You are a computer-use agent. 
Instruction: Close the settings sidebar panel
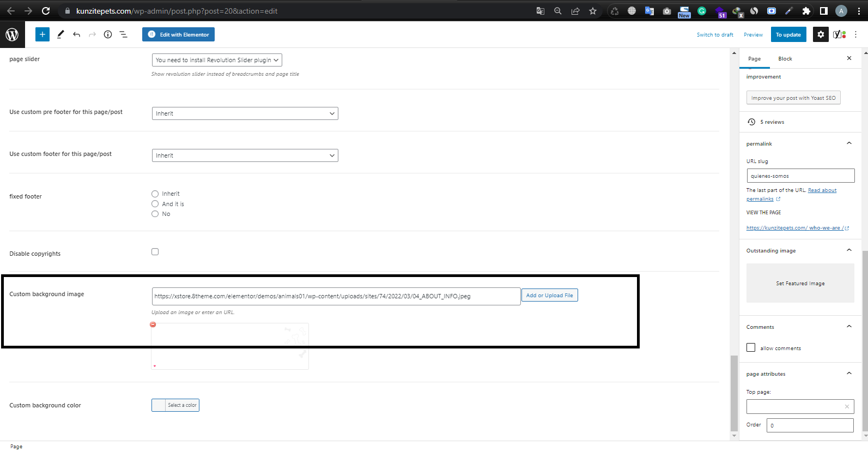click(849, 58)
